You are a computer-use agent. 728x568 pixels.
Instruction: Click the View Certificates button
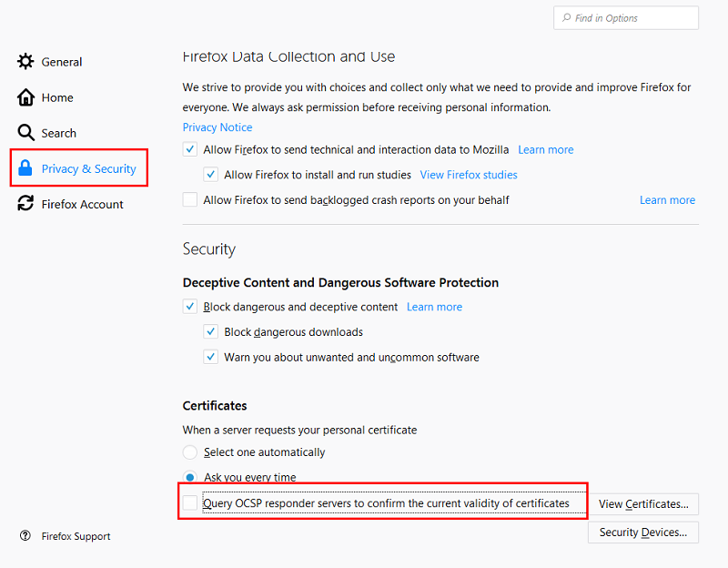[x=643, y=504]
